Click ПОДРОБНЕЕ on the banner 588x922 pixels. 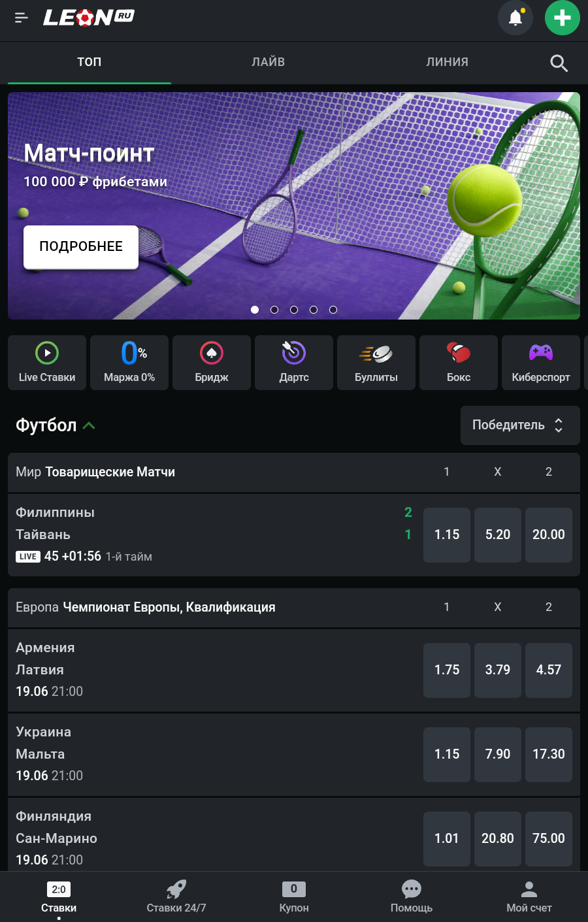click(81, 247)
